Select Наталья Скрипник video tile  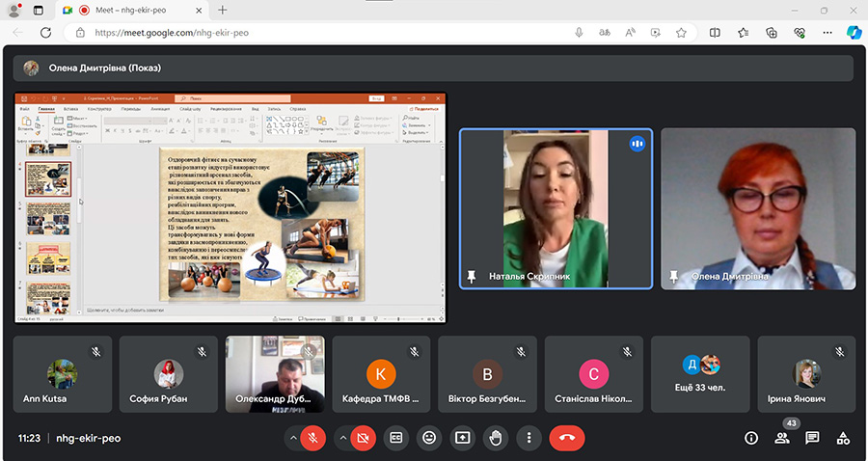556,208
